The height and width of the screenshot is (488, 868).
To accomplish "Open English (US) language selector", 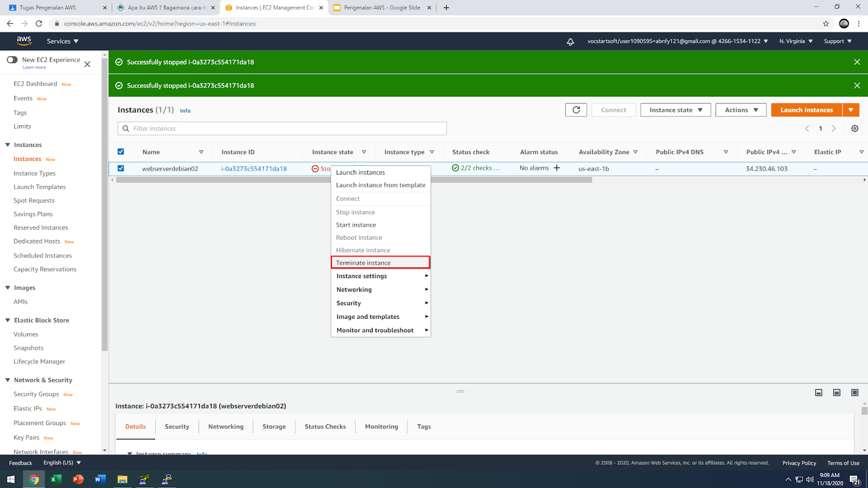I will [x=62, y=463].
